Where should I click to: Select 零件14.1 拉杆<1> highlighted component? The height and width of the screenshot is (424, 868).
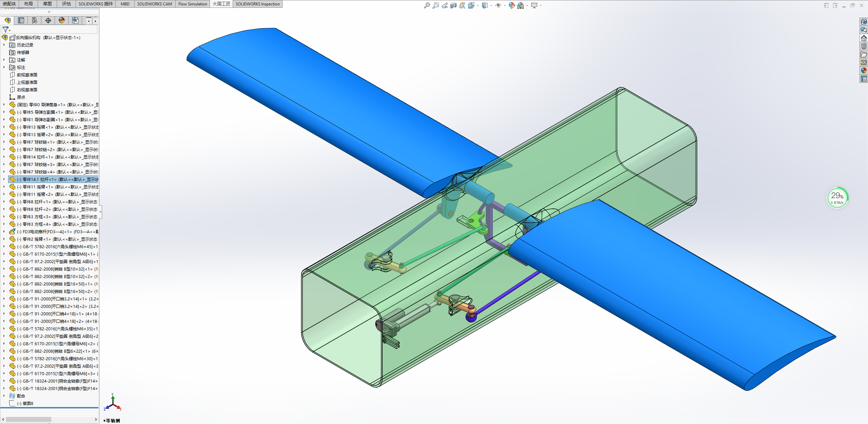(x=54, y=179)
